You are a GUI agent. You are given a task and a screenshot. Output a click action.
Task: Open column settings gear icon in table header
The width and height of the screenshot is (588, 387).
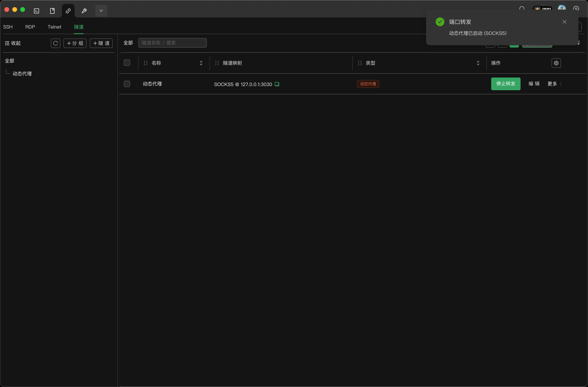(556, 63)
